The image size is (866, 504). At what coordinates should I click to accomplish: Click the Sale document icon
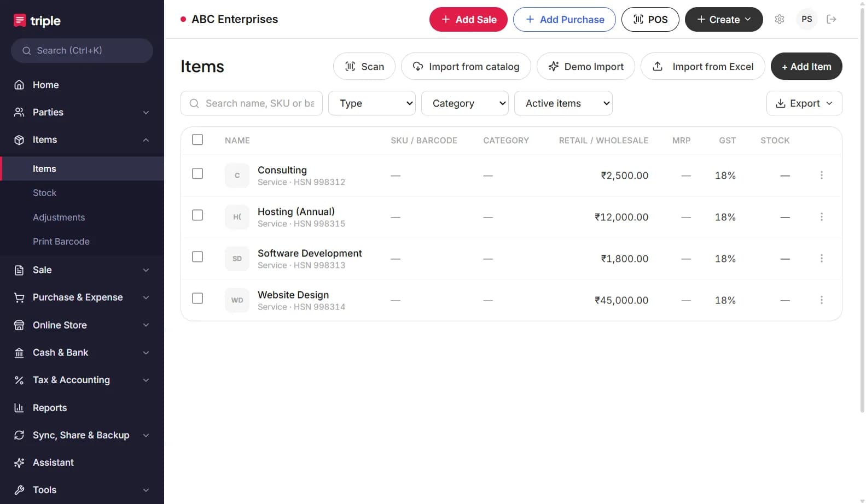tap(19, 270)
